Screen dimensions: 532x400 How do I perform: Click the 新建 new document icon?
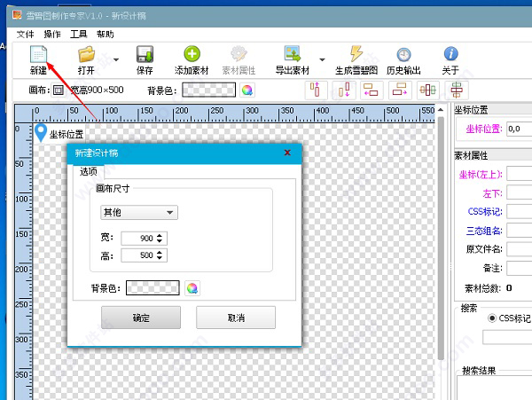tap(38, 54)
